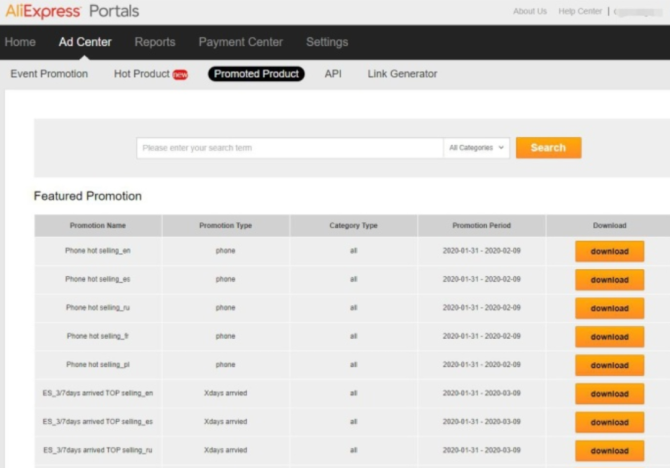Select 'Phone hot selling_pl' name cell
This screenshot has width=670, height=468.
click(98, 365)
